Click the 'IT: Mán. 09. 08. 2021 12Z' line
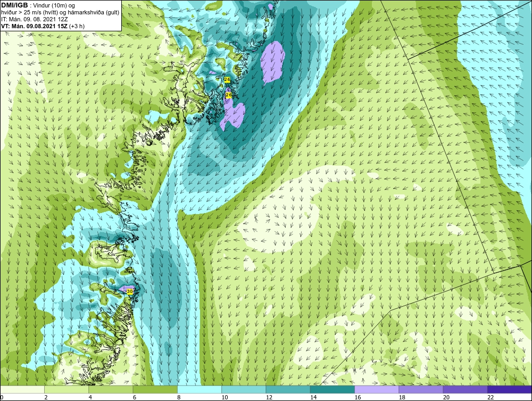 click(34, 19)
